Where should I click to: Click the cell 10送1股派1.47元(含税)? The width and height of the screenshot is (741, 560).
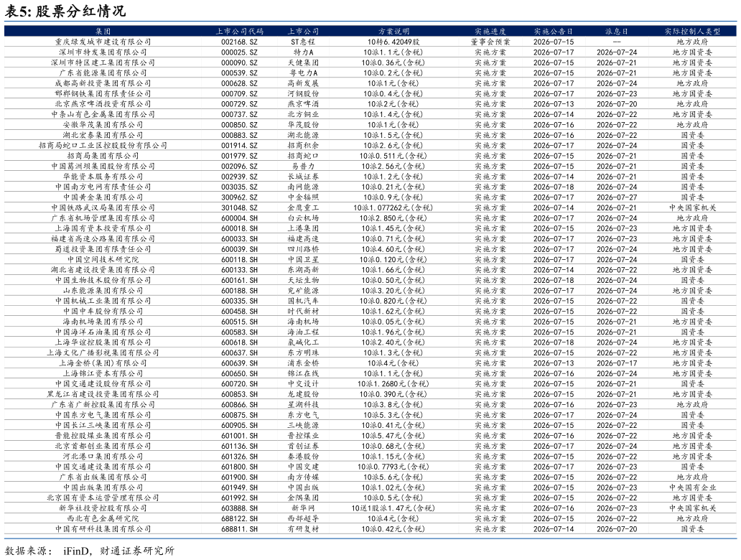[x=393, y=508]
